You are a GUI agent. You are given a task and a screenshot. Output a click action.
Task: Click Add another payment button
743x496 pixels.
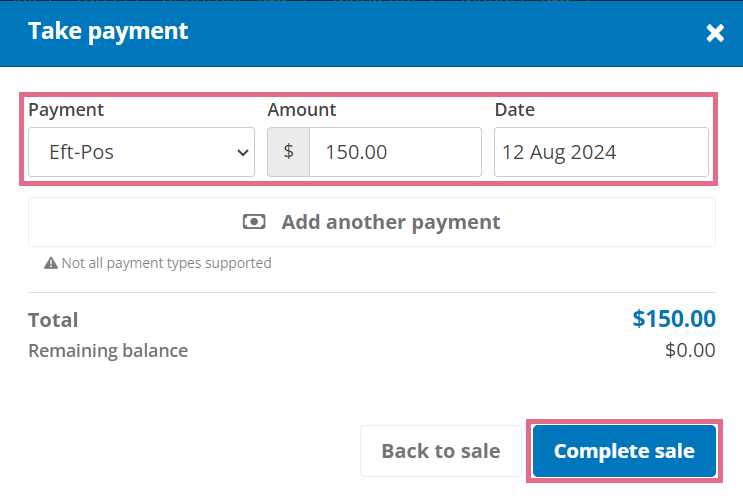pos(372,222)
